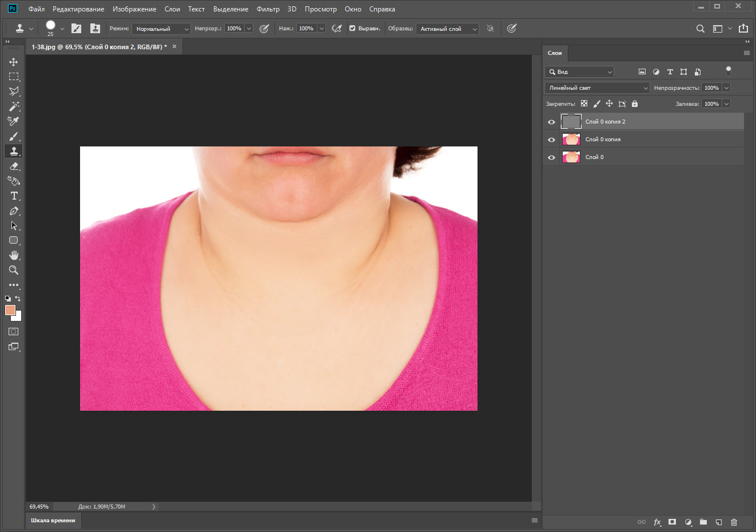Click the background color swatch
Viewport: 756px width, 532px height.
pyautogui.click(x=18, y=317)
